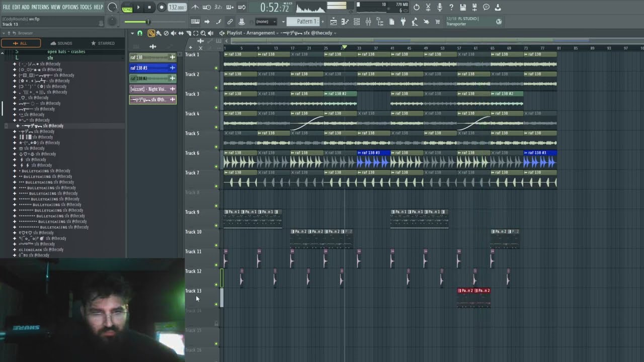
Task: Open the mixer icon
Action: [368, 22]
